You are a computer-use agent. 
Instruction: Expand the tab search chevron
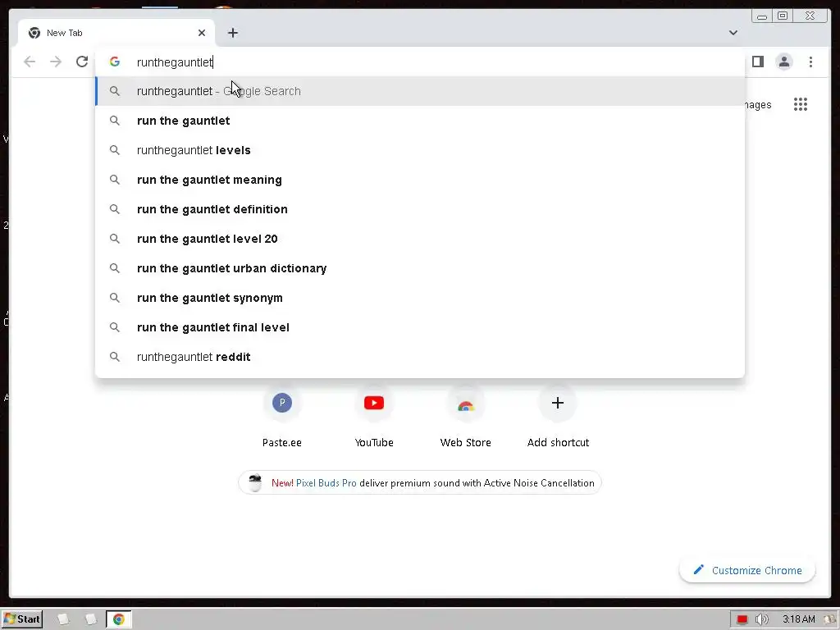point(733,33)
